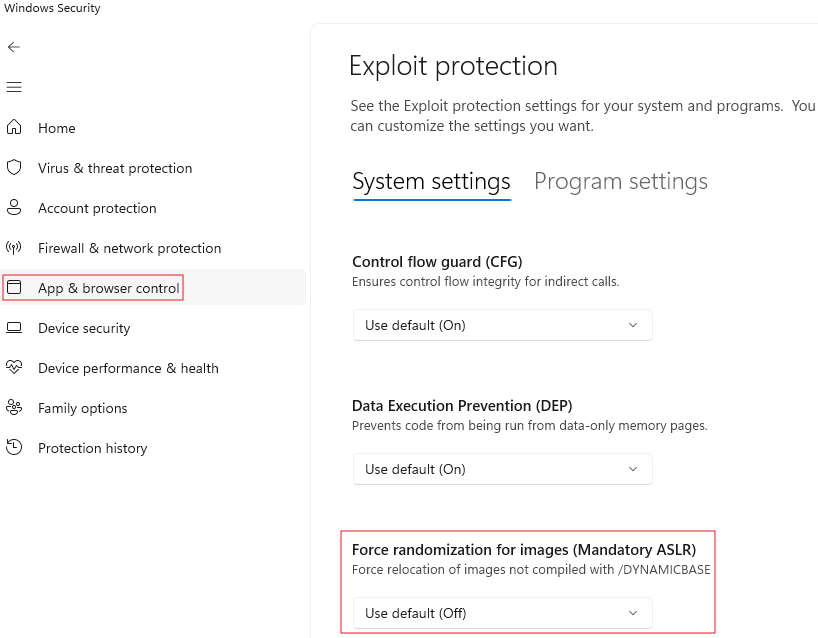Viewport: 818px width, 638px height.
Task: Switch to the Program settings tab
Action: pos(620,181)
